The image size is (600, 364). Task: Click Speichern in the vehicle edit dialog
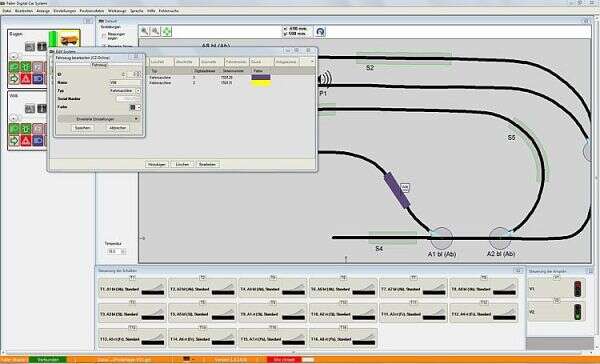[x=82, y=128]
